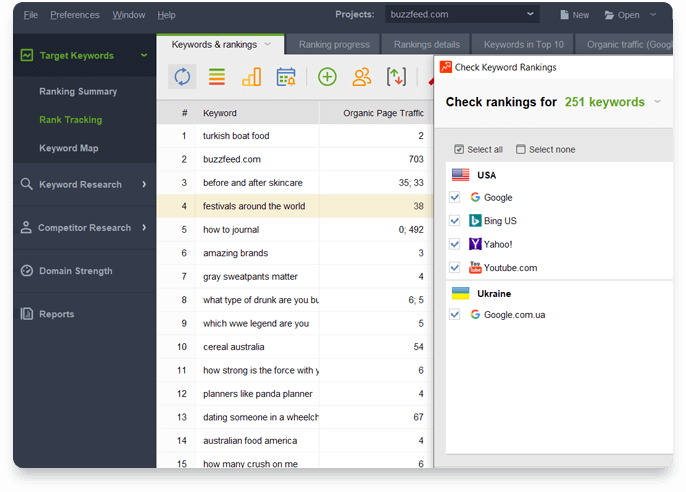Uncheck the Google search engine checkbox
The width and height of the screenshot is (686, 492).
pos(456,198)
